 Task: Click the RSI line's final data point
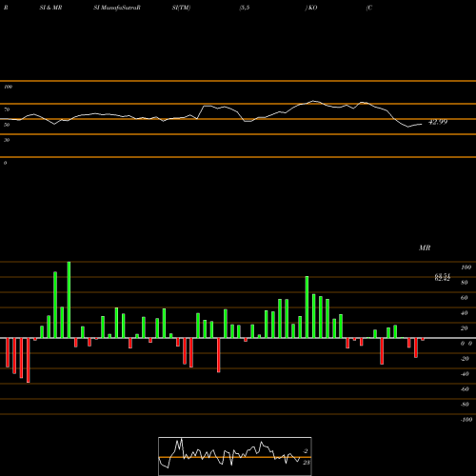(422, 125)
